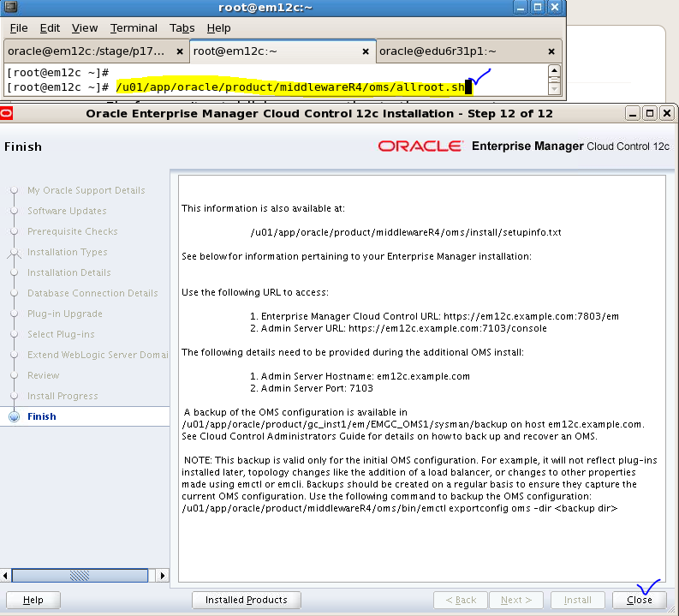Click the Admin Server Hostname line
The width and height of the screenshot is (679, 616).
(360, 376)
